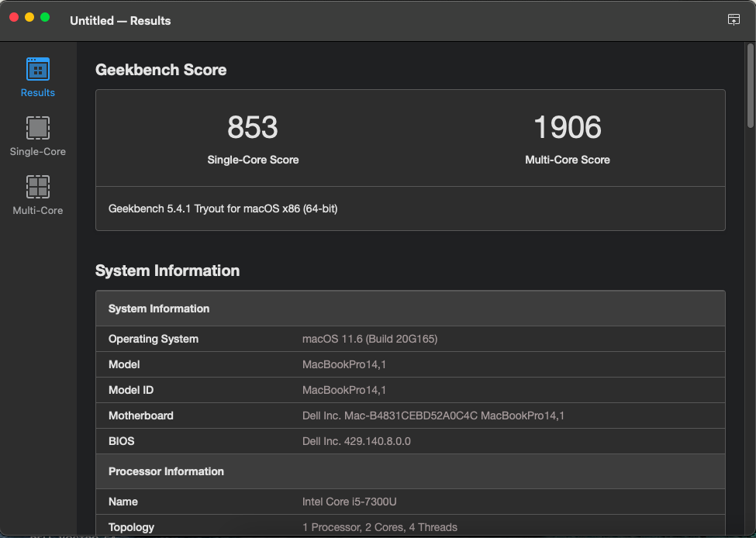
Task: Click macOS 11.6 (Build 20G165) value
Action: [x=370, y=339]
